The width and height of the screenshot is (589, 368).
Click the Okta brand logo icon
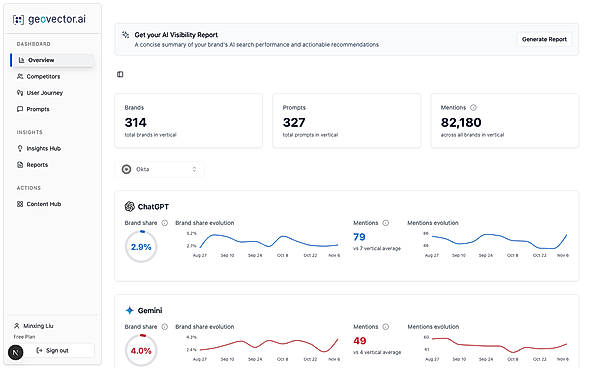pyautogui.click(x=127, y=169)
